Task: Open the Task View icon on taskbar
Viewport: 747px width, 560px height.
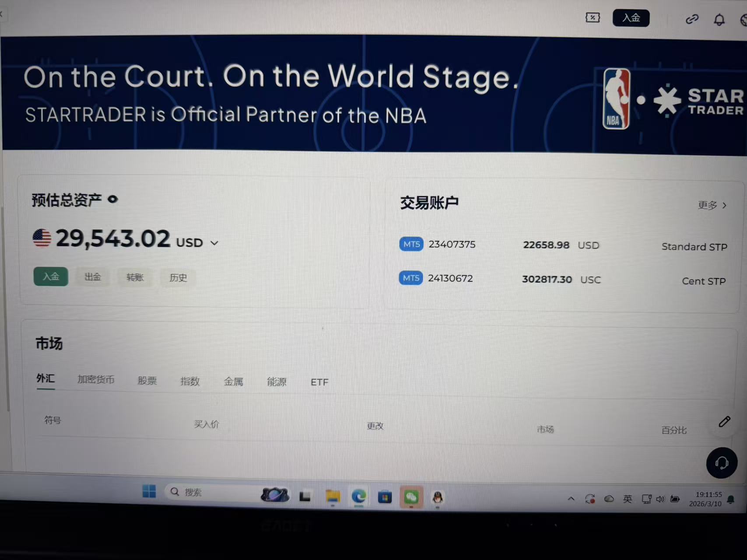Action: point(305,496)
